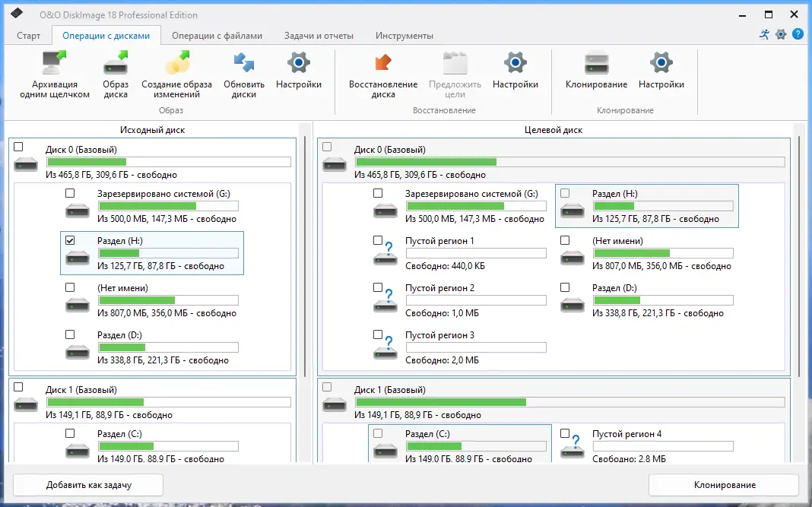Click the target Пустой регион 1 question-mark drive icon
The height and width of the screenshot is (507, 812).
(385, 255)
